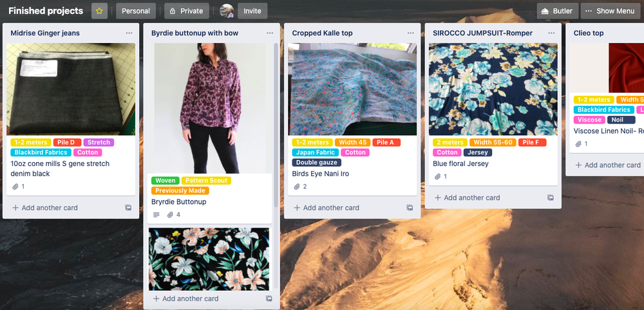Open the Butler automation button
Viewport: 644px width, 310px height.
[x=557, y=11]
